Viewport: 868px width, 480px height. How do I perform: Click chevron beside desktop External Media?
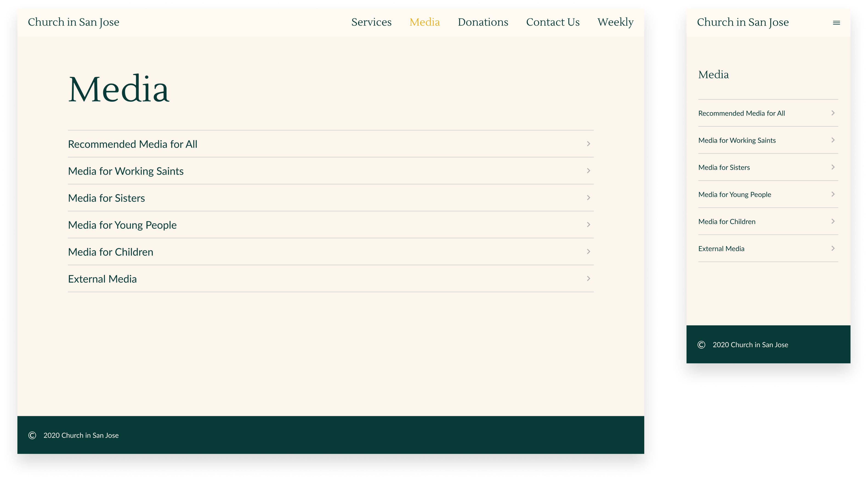588,278
